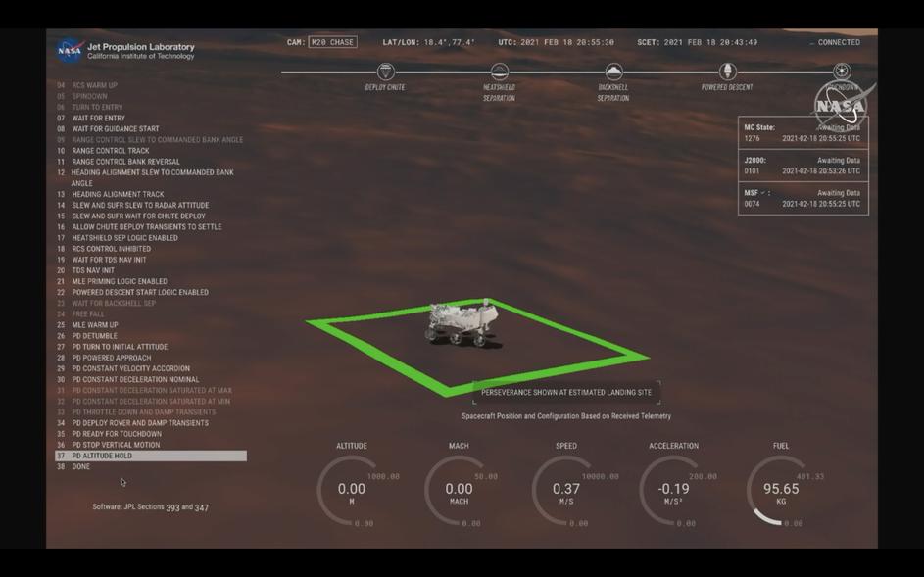
Task: Click the NASA logo beside Jet Propulsion Laboratory
Action: (x=69, y=50)
